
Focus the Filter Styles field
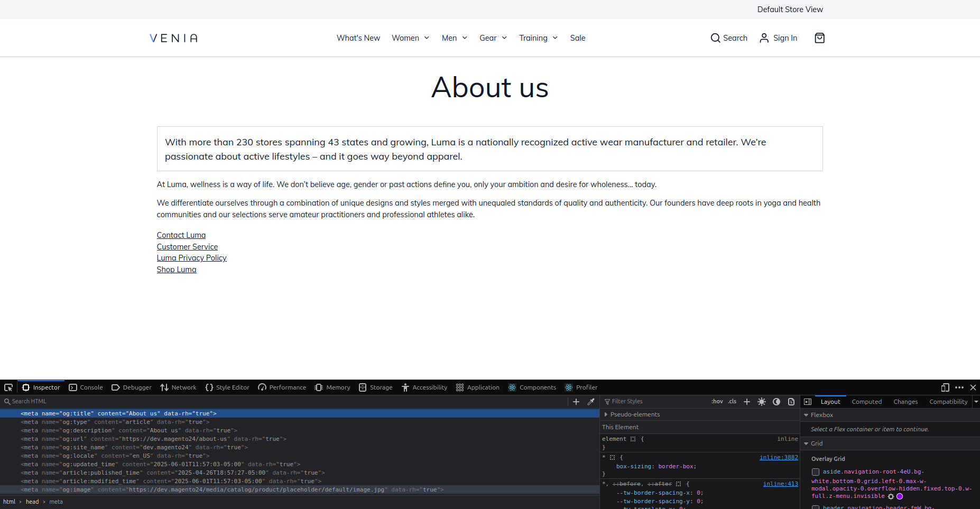655,402
